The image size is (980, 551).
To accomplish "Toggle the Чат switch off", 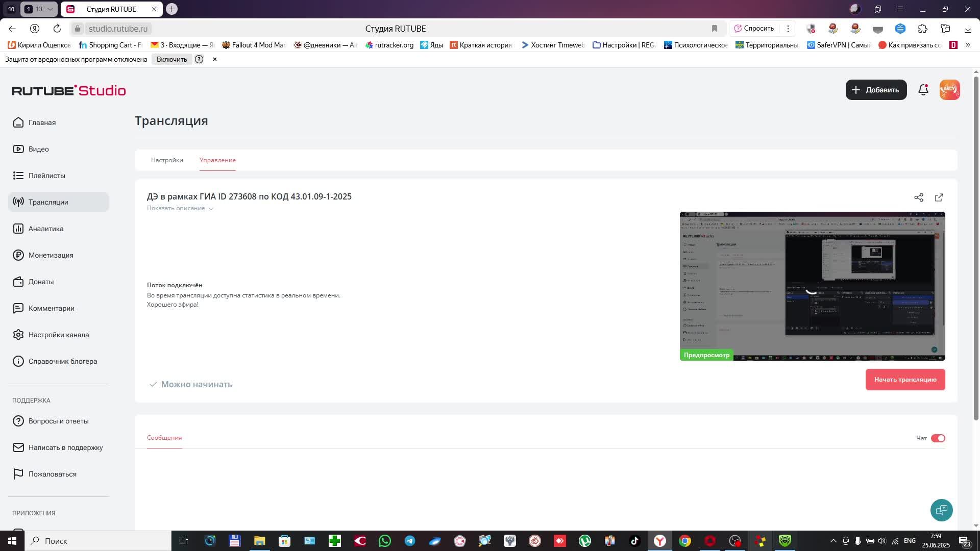I will point(938,438).
